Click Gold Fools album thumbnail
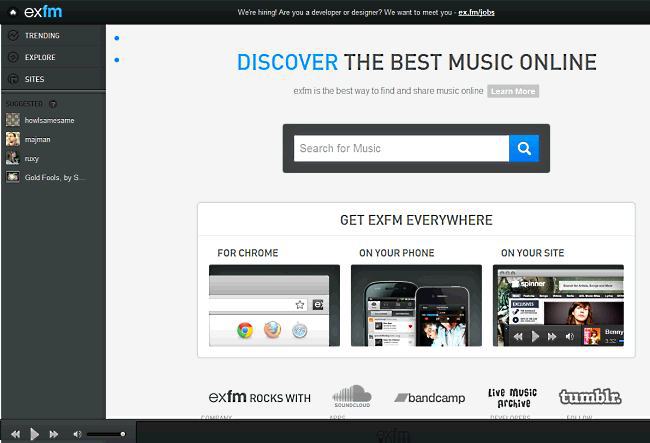650x443 pixels. click(x=13, y=177)
